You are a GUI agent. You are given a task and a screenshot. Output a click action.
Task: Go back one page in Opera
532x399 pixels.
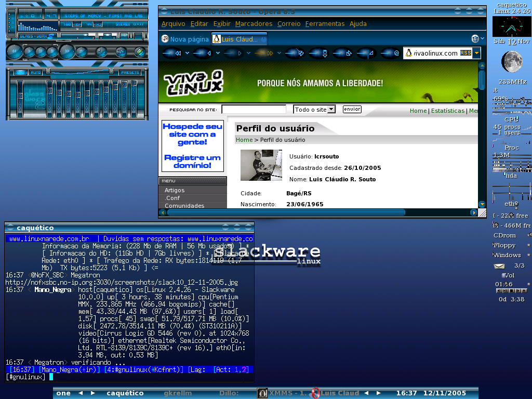204,53
